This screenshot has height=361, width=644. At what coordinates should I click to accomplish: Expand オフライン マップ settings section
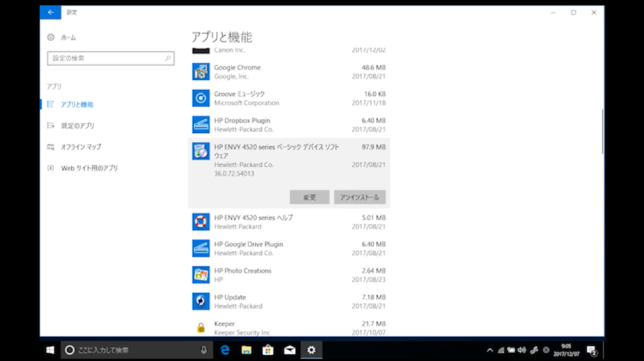pos(82,147)
